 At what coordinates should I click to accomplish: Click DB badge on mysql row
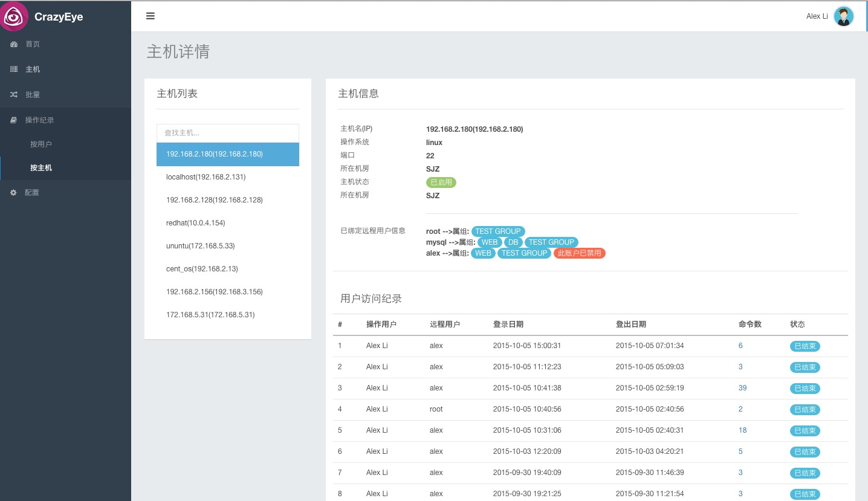(x=514, y=242)
